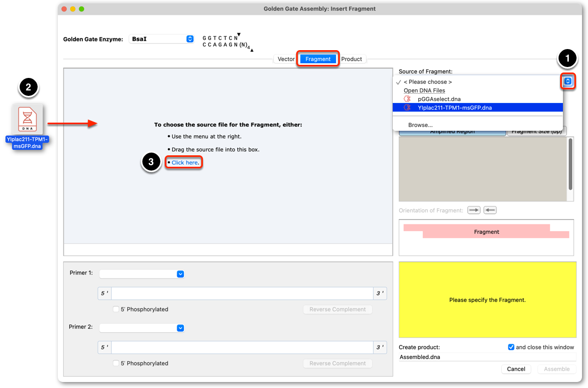Click SnapGene icon beside pGGAselect.dna
The width and height of the screenshot is (588, 388).
tap(407, 99)
